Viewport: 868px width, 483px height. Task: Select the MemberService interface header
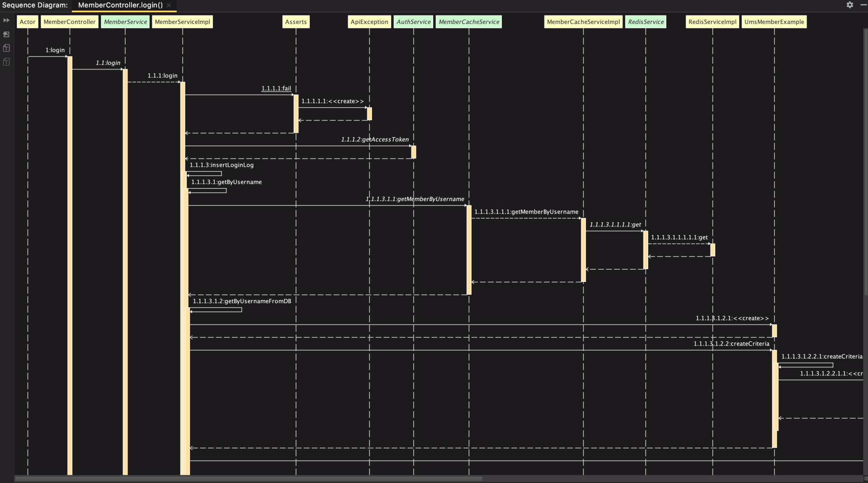point(125,22)
